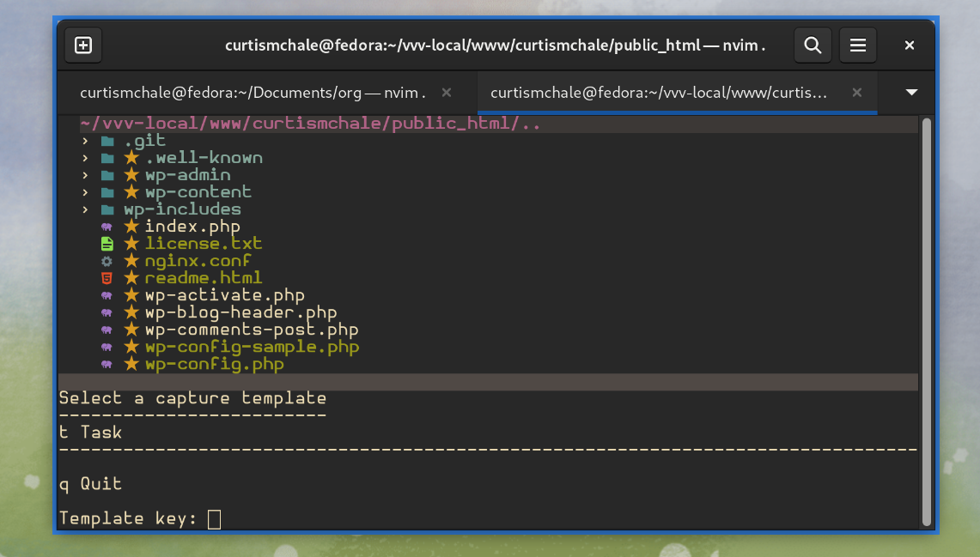Open the tab list dropdown arrow

tap(911, 93)
